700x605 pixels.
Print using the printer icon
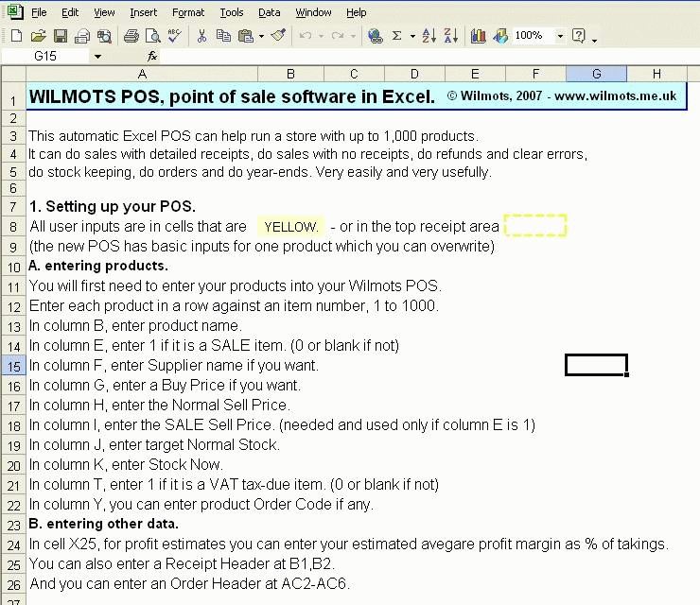tap(131, 36)
